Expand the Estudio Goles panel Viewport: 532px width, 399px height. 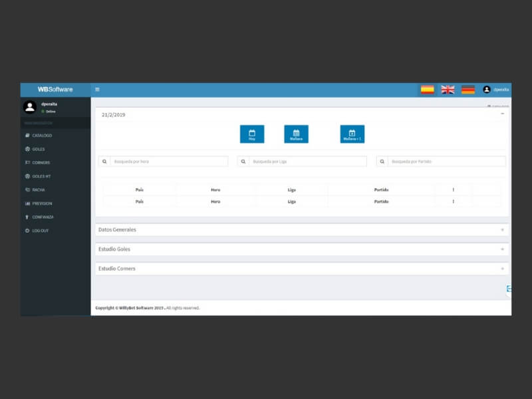coord(502,249)
